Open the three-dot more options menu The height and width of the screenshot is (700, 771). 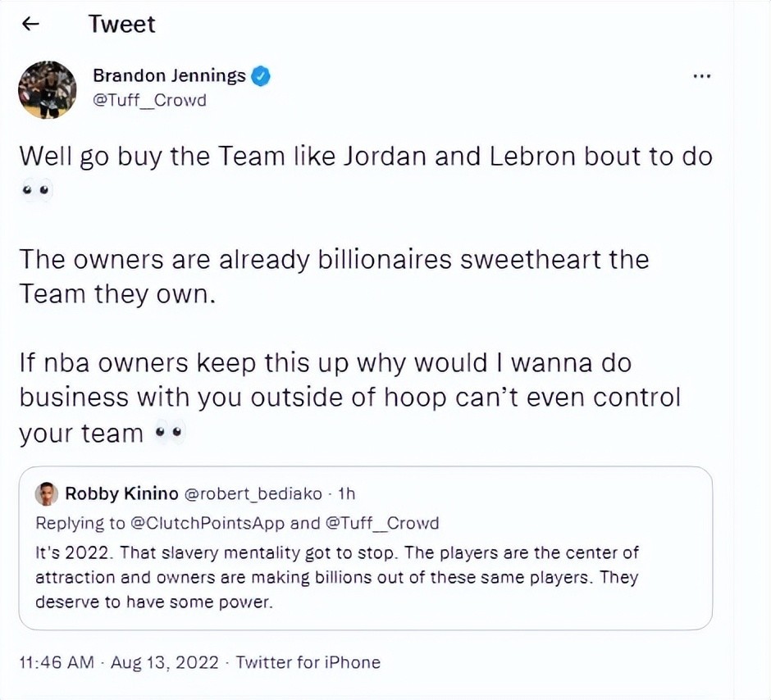pos(701,76)
